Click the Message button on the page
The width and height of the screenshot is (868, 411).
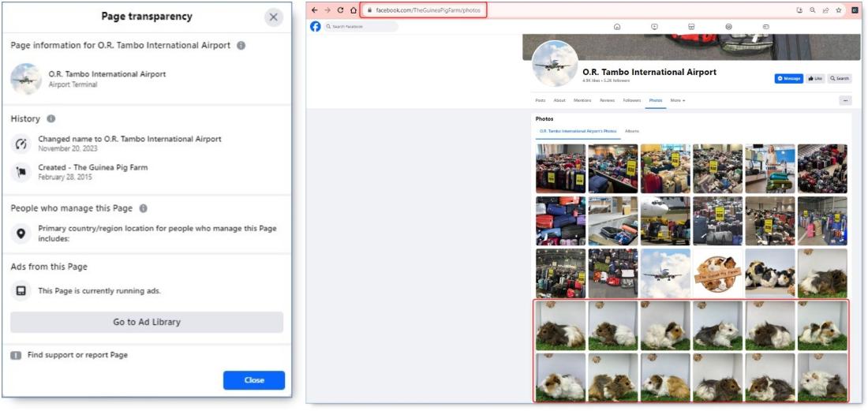(789, 79)
